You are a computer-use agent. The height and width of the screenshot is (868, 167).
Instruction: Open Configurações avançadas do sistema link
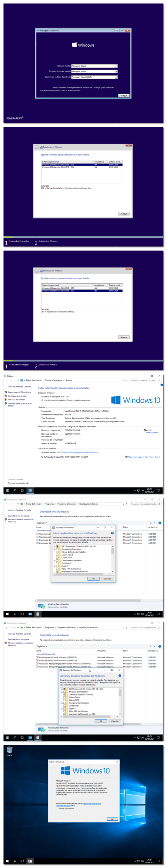click(x=20, y=404)
